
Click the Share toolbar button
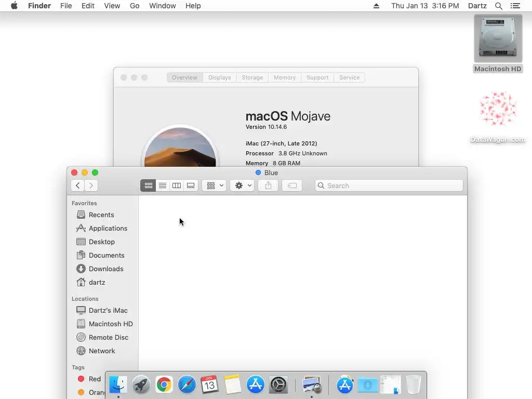(x=268, y=185)
